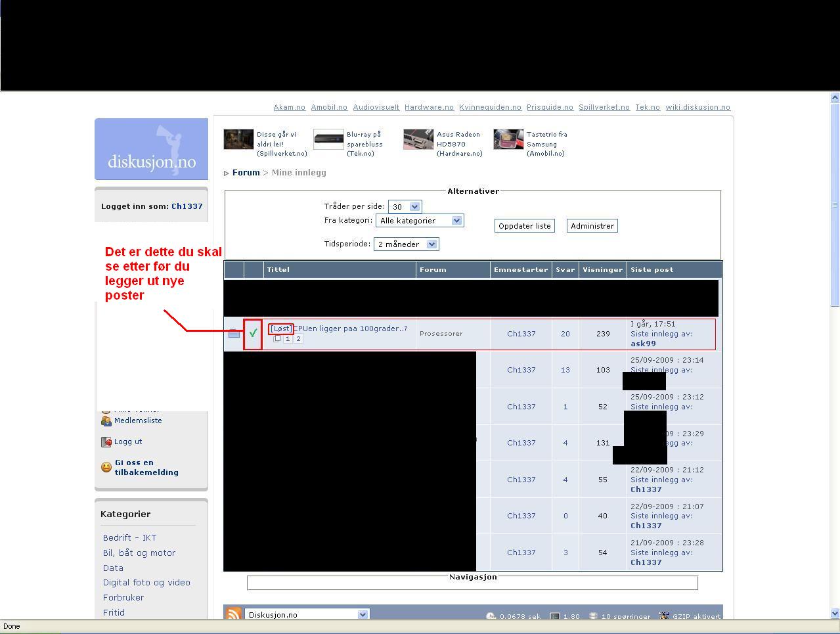
Task: Open the 13 replies count link
Action: pos(565,370)
